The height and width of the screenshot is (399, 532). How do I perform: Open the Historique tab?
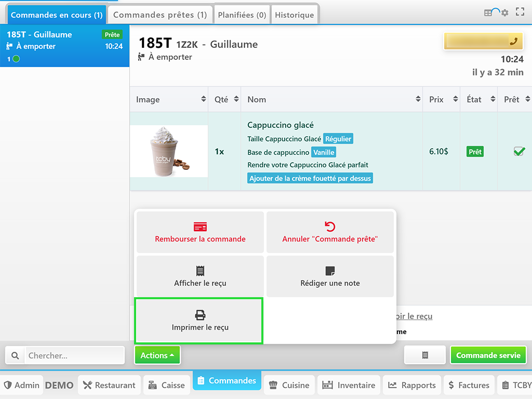tap(294, 15)
